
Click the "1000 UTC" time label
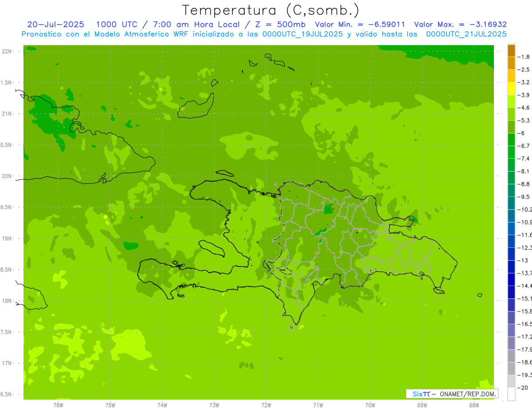click(117, 24)
